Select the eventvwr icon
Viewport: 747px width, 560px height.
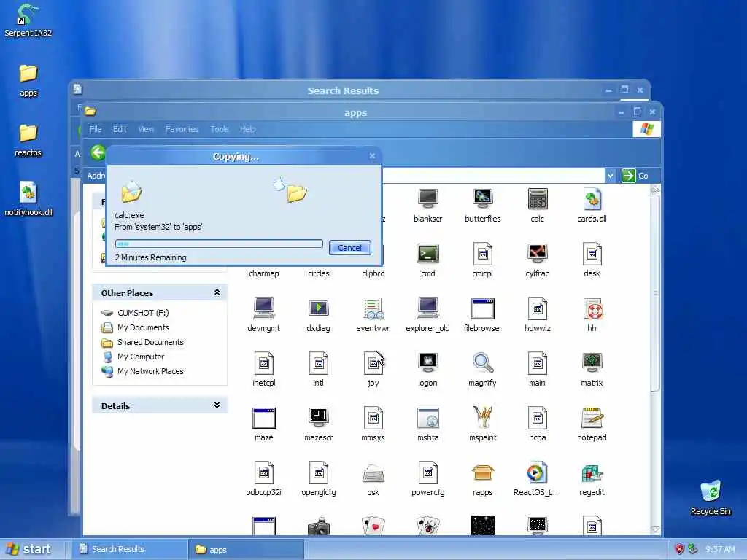(373, 308)
